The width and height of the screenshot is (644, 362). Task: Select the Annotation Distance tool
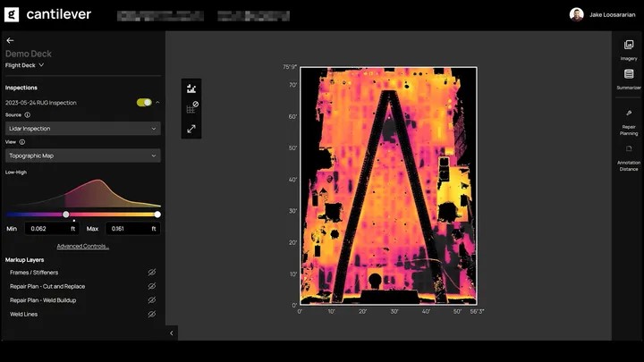click(x=629, y=156)
